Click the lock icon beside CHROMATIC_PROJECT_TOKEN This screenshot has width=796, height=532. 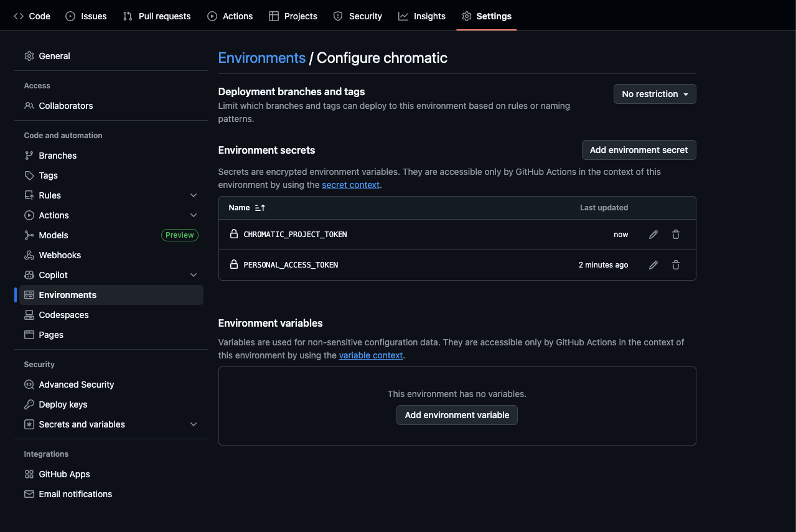[234, 234]
